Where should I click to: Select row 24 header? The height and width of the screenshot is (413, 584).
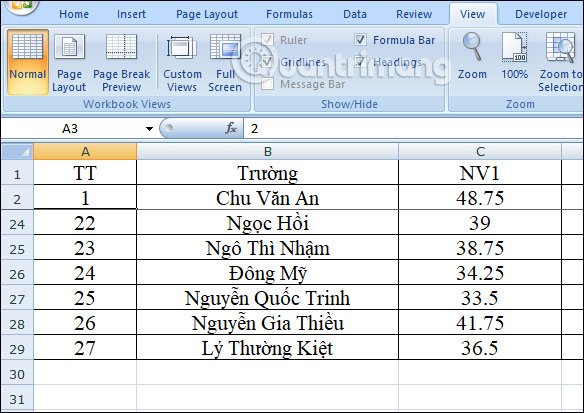click(17, 223)
